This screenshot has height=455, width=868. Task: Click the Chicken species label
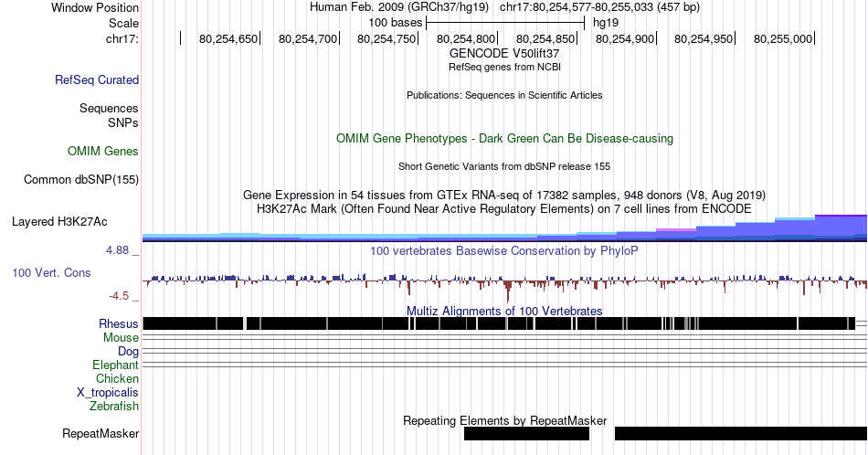click(x=117, y=378)
